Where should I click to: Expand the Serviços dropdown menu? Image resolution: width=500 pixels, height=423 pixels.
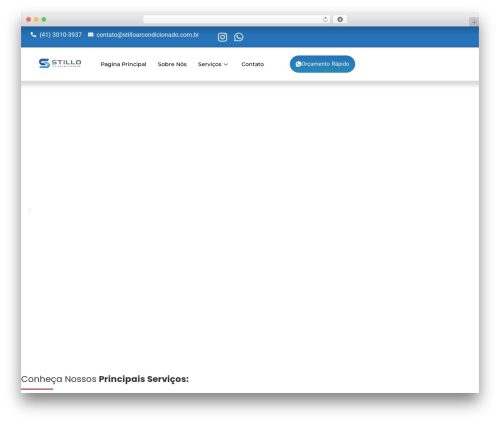[x=213, y=64]
